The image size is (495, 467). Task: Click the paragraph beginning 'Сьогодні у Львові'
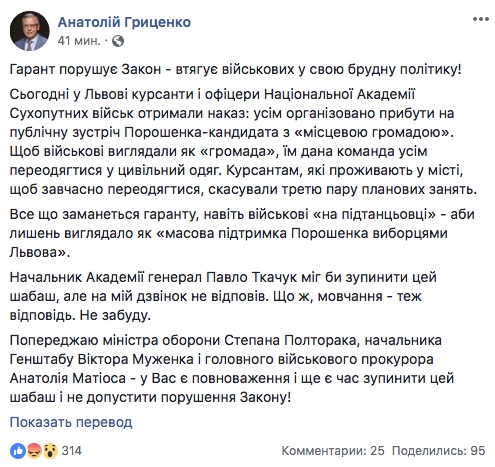[x=243, y=142]
